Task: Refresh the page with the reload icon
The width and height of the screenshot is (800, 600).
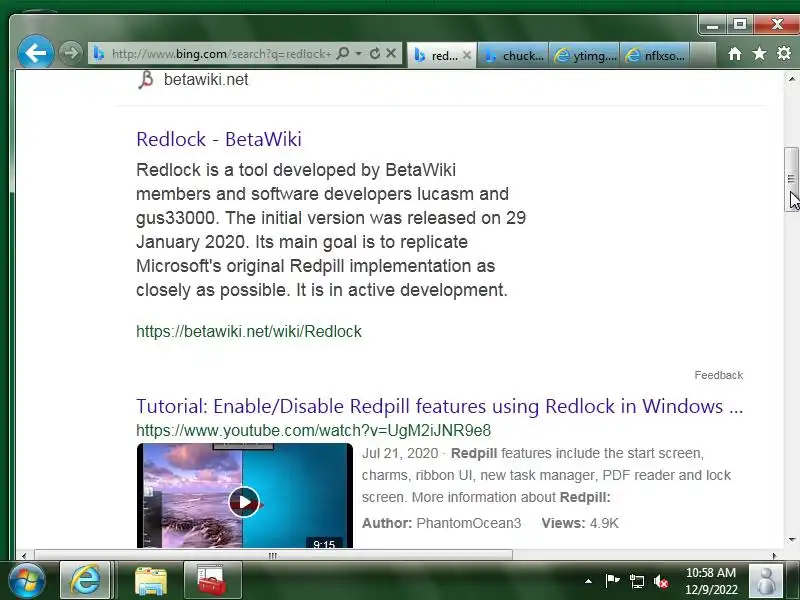Action: [375, 53]
